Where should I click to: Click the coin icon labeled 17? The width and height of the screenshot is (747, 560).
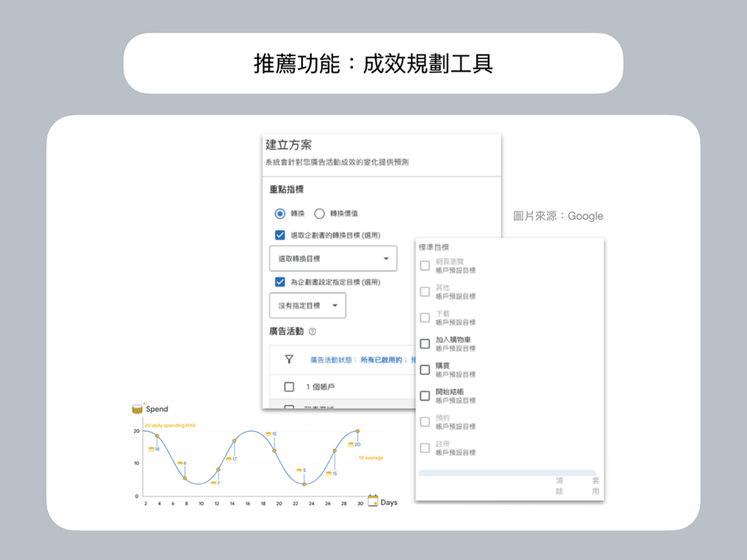point(228,459)
